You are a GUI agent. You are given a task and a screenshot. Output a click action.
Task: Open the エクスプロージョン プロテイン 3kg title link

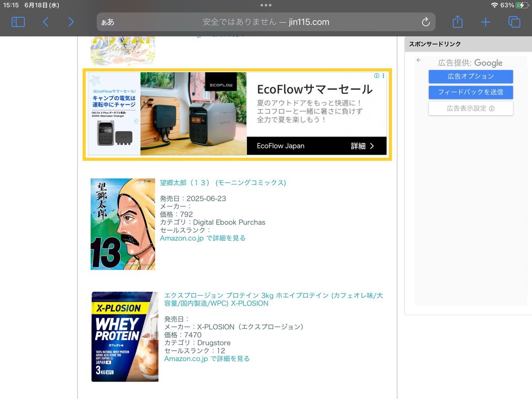[274, 299]
